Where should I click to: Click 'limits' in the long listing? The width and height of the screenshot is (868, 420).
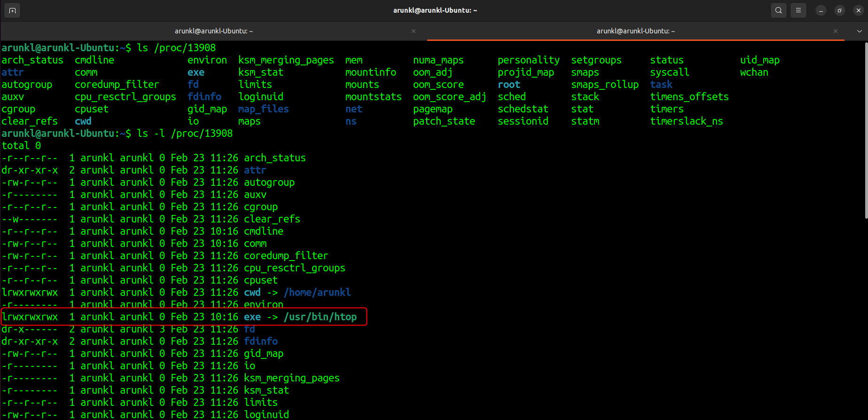point(261,403)
